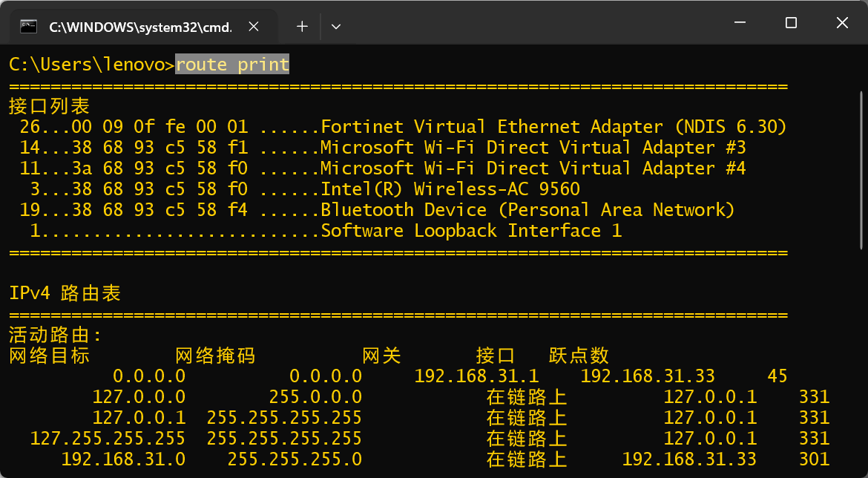The image size is (868, 478).
Task: Click the Microsoft Wi-Fi Direct Virtual Adapter #3 line
Action: pyautogui.click(x=533, y=148)
